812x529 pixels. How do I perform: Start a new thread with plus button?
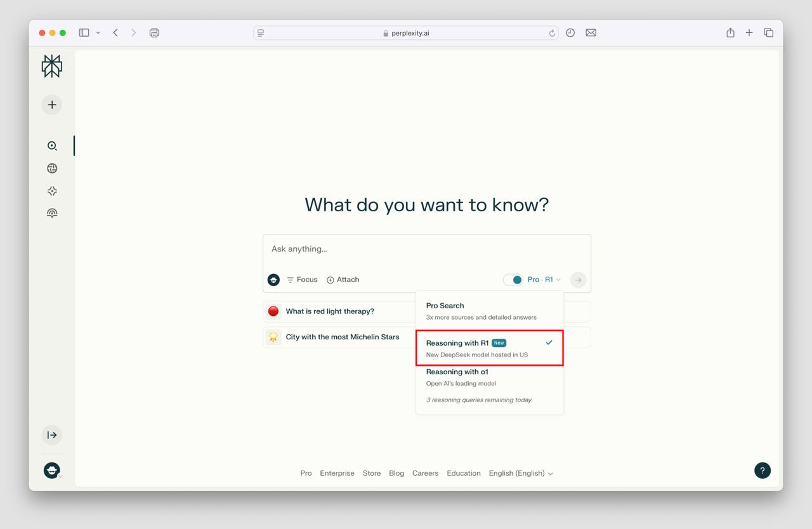tap(52, 105)
